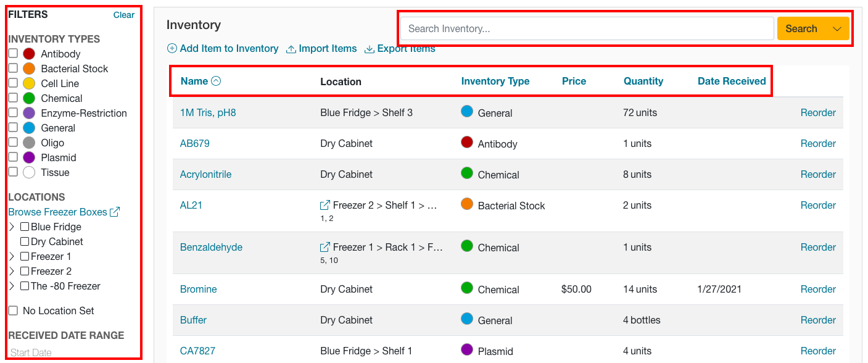Image resolution: width=868 pixels, height=363 pixels.
Task: Click the Add Item to Inventory plus icon
Action: point(172,49)
